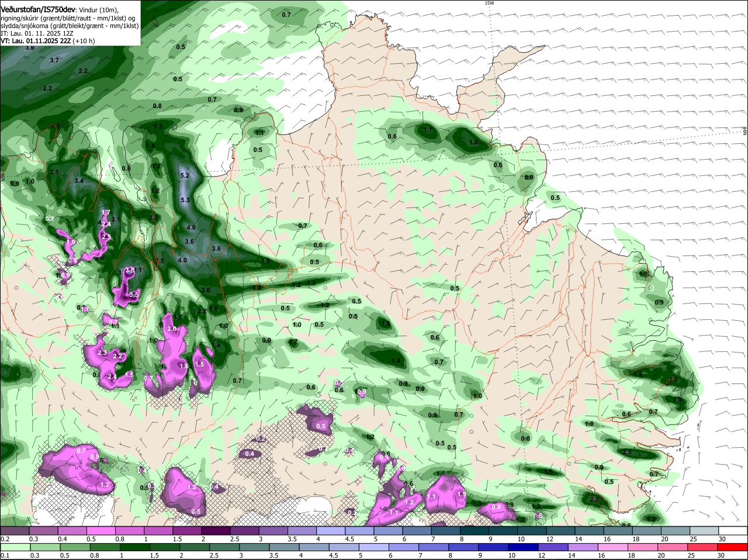Click the 1.8 value on the dark green band

[x=266, y=261]
